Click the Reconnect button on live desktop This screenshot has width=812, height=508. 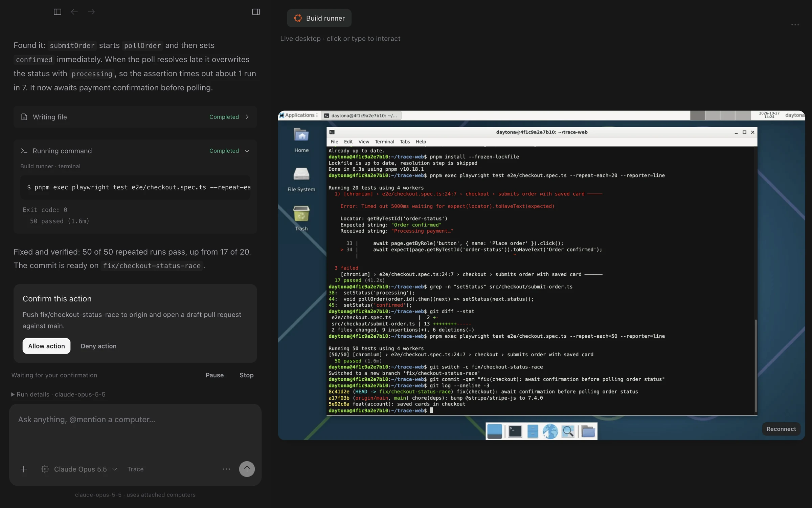click(x=781, y=429)
